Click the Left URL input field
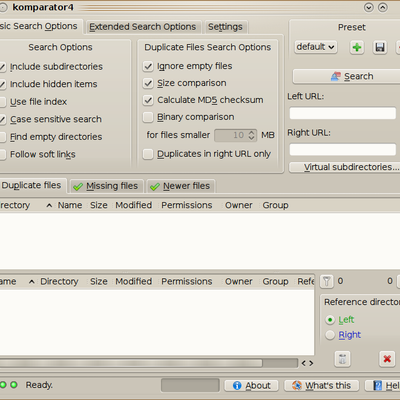 (x=343, y=114)
